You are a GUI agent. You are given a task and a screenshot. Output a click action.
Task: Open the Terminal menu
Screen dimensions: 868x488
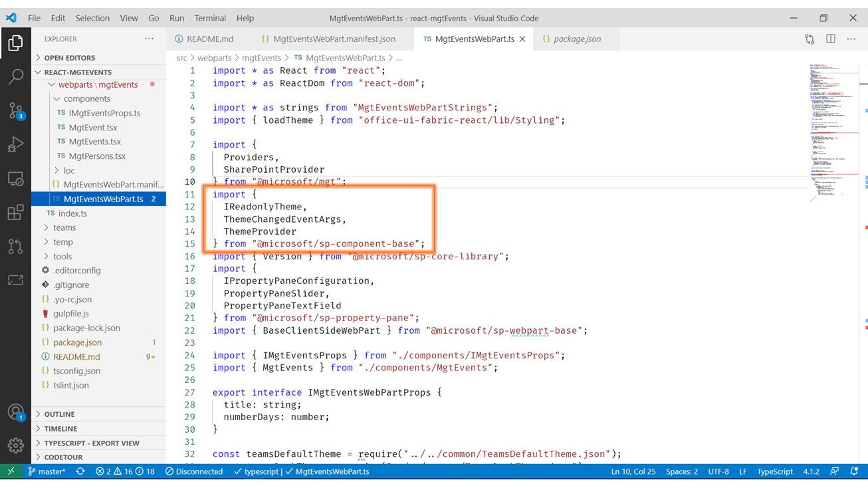click(x=210, y=18)
